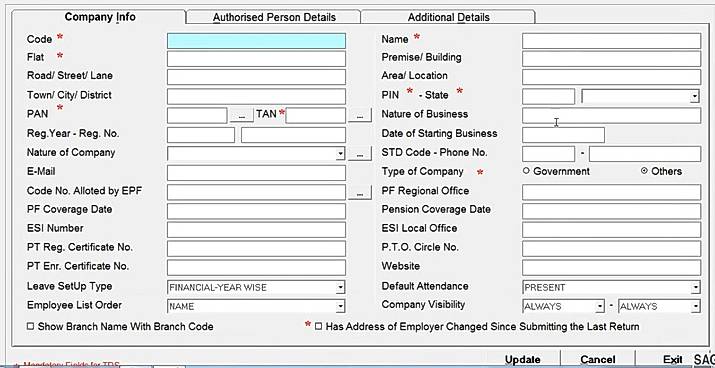The width and height of the screenshot is (715, 368).
Task: Open TAN lookup ellipsis button
Action: tap(360, 116)
